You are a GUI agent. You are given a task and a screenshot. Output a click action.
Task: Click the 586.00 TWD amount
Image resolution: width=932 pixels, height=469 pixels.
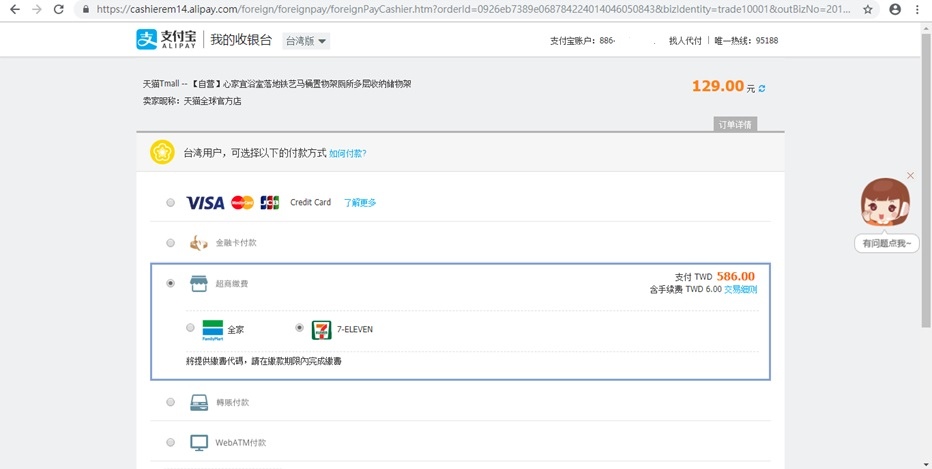pos(736,276)
